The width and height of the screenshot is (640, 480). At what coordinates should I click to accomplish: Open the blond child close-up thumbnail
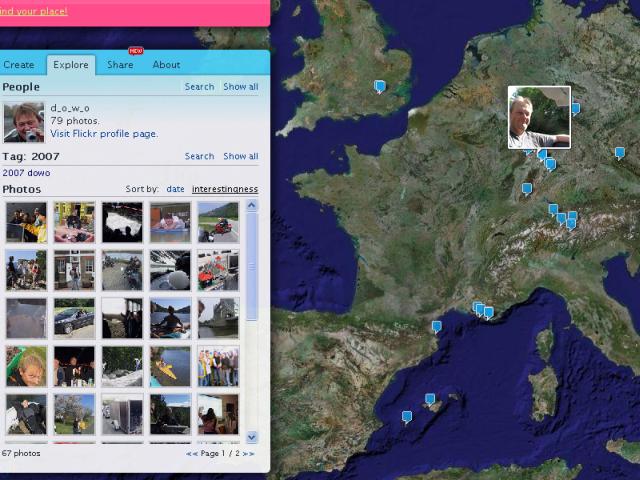(26, 366)
